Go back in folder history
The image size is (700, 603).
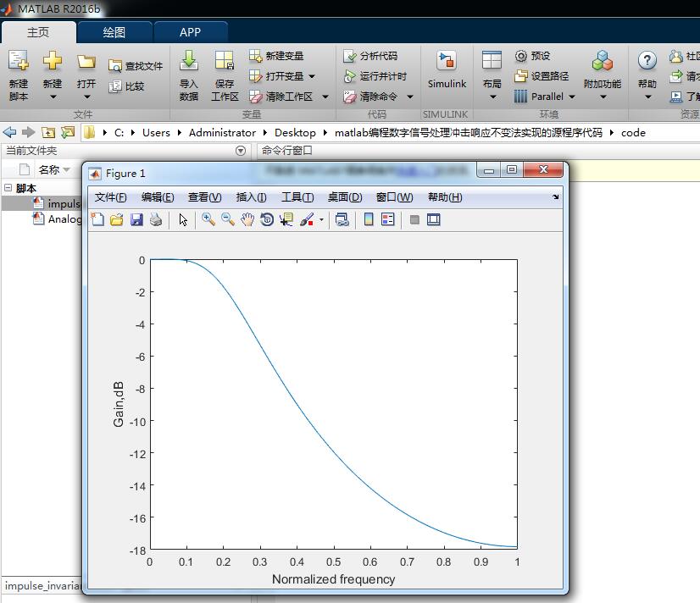coord(9,132)
